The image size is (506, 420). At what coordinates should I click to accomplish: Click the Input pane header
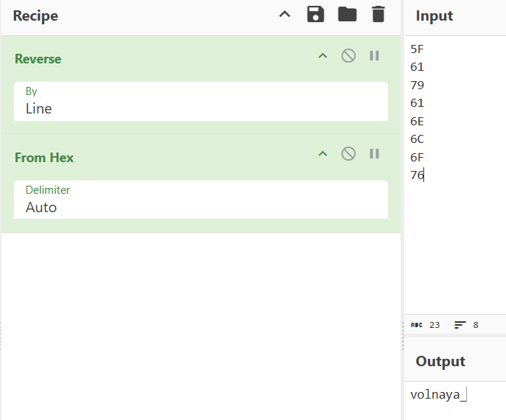[434, 16]
